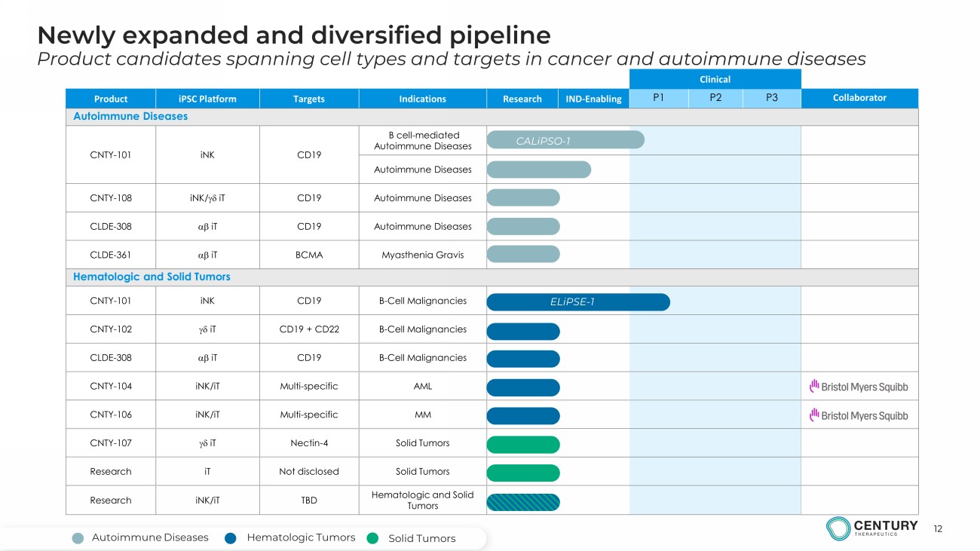Click the Century Therapeutics logo

(871, 529)
